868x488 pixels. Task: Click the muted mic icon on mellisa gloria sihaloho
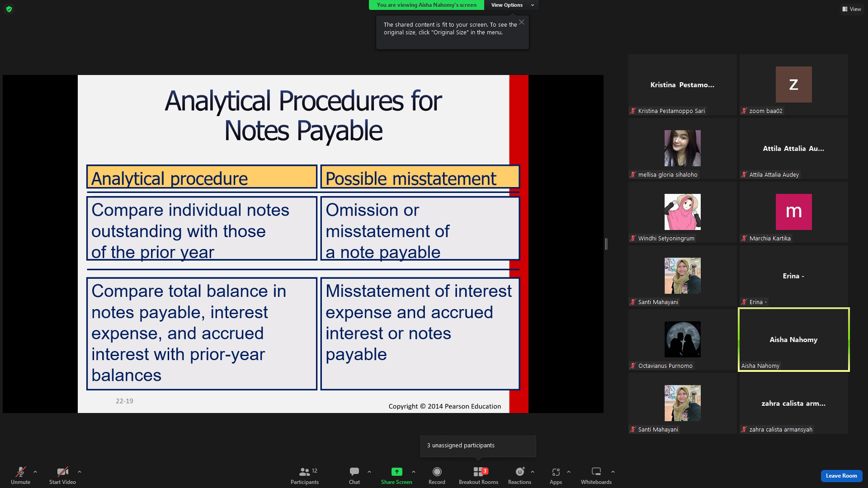(x=633, y=174)
